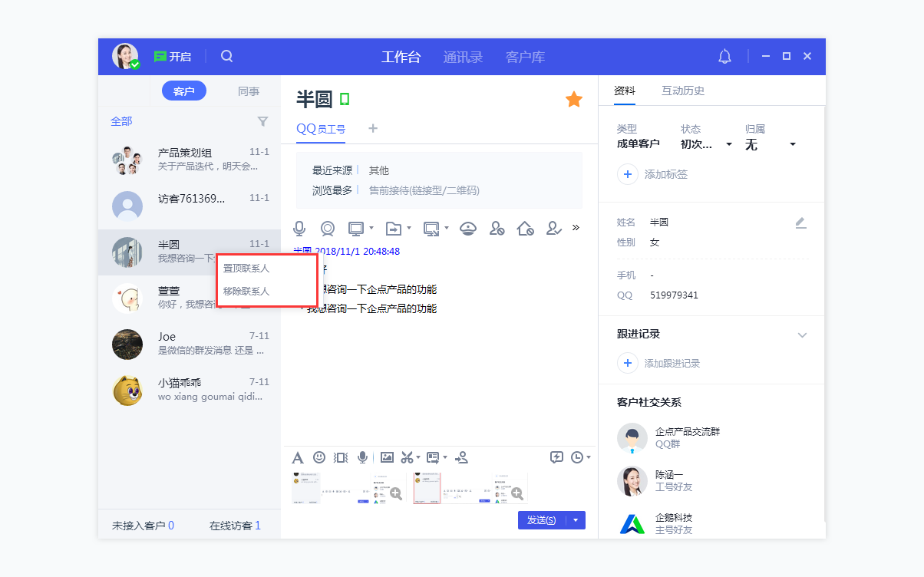Open 状态 dropdown showing 初次...

707,144
